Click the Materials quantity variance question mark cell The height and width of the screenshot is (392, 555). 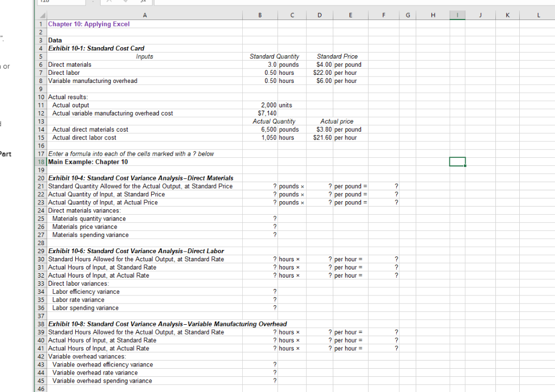coord(260,218)
